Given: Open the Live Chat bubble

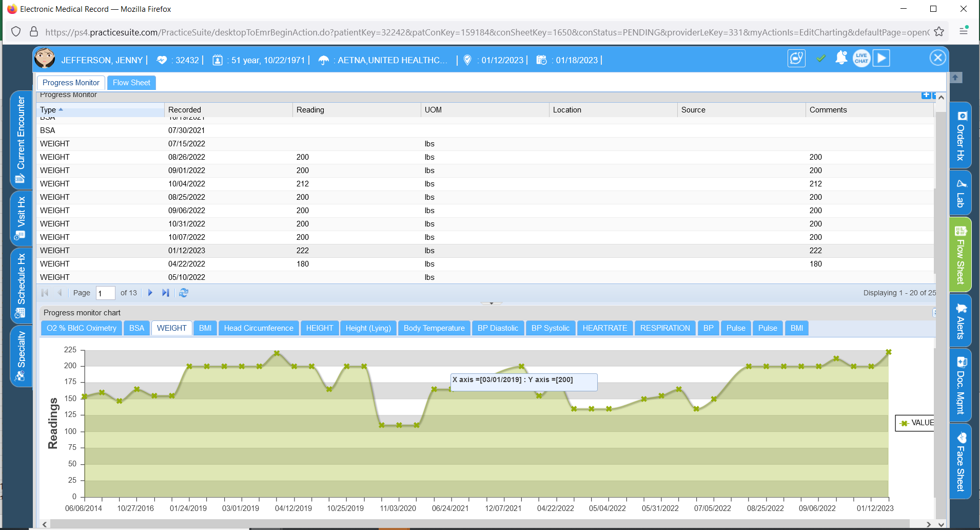Looking at the screenshot, I should tap(861, 59).
